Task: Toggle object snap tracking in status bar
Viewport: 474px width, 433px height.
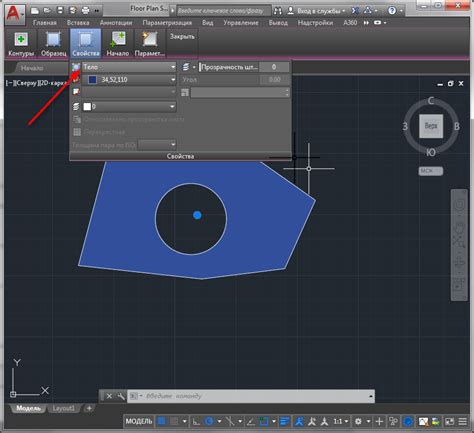Action: 251,421
